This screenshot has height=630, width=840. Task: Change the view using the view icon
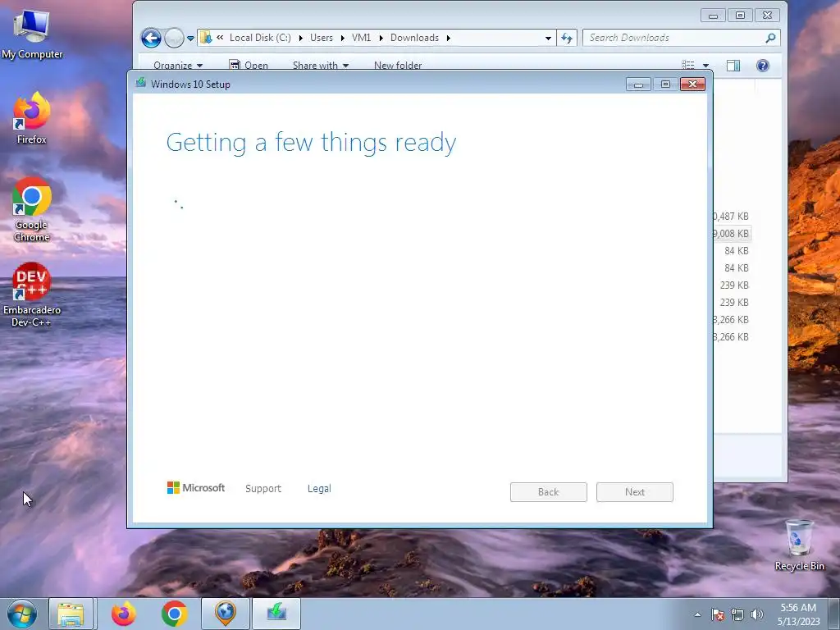click(x=688, y=66)
